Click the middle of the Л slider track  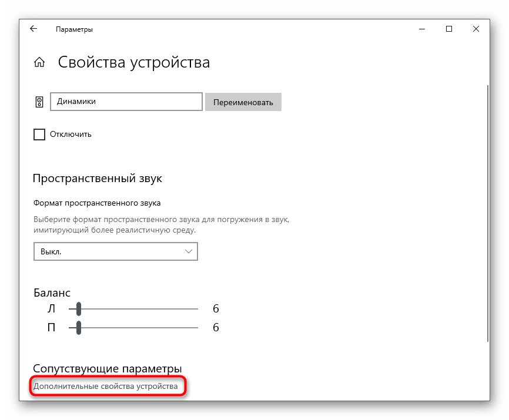click(133, 309)
